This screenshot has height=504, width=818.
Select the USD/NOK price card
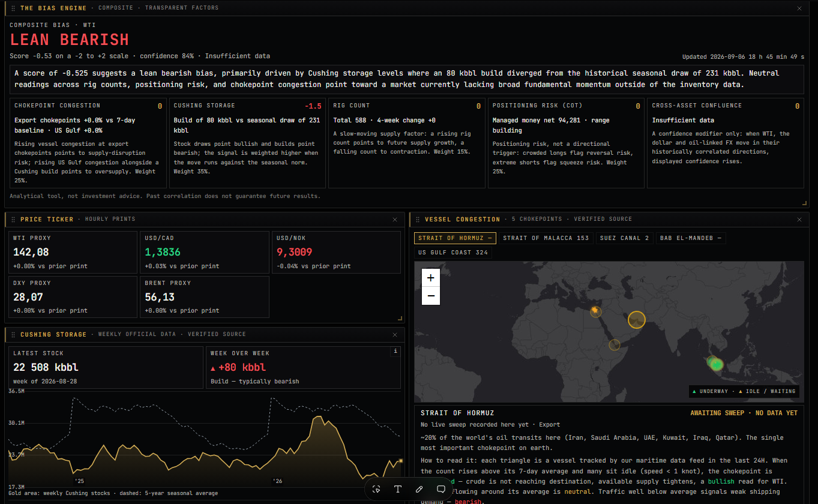[336, 252]
